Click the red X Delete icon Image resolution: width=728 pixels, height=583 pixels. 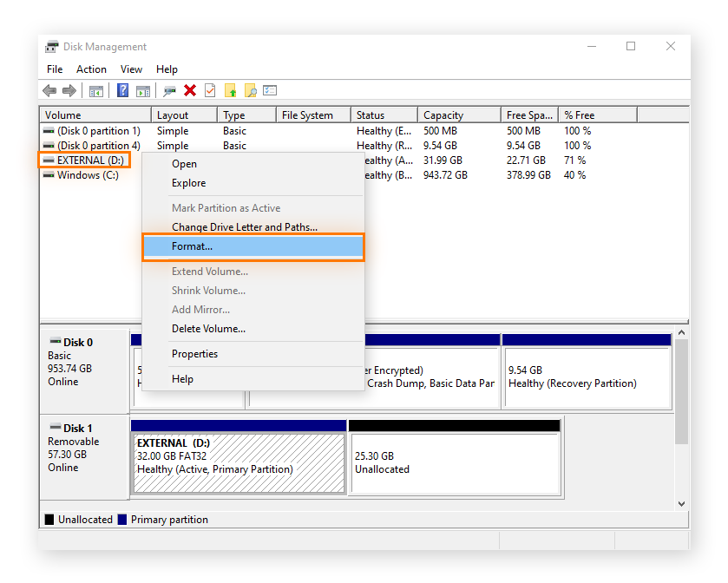[x=190, y=90]
